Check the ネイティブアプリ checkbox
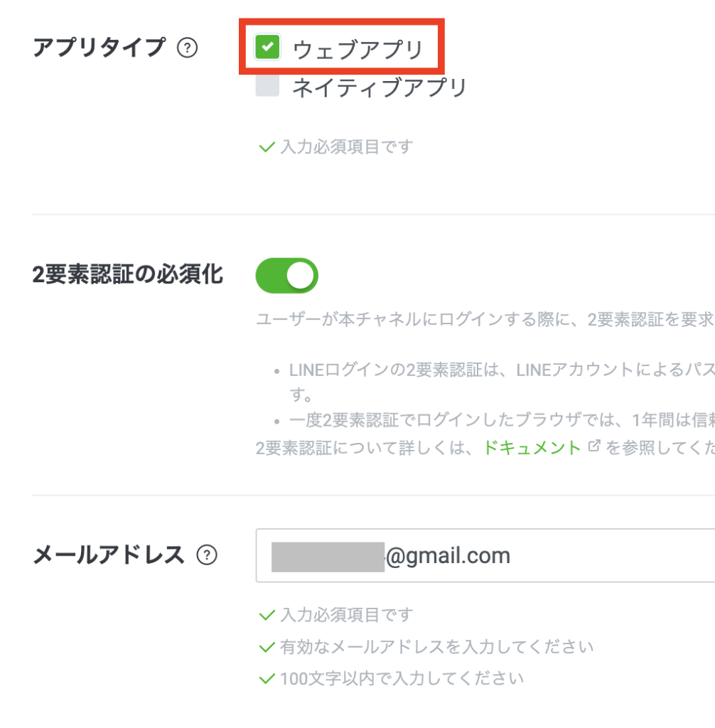Image resolution: width=715 pixels, height=728 pixels. [268, 86]
